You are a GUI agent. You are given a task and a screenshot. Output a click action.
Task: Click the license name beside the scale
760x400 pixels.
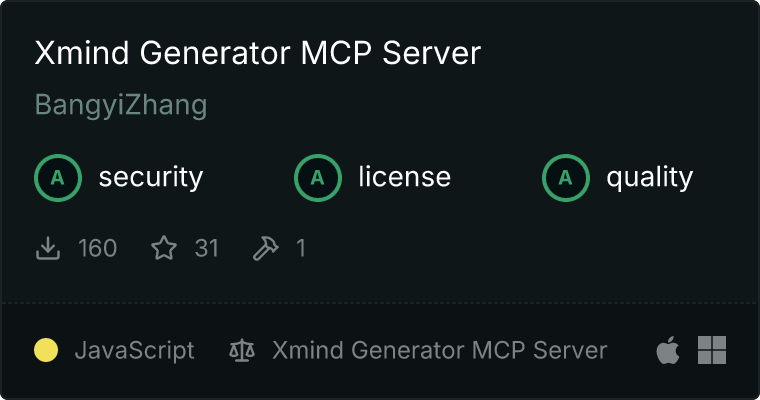click(440, 350)
